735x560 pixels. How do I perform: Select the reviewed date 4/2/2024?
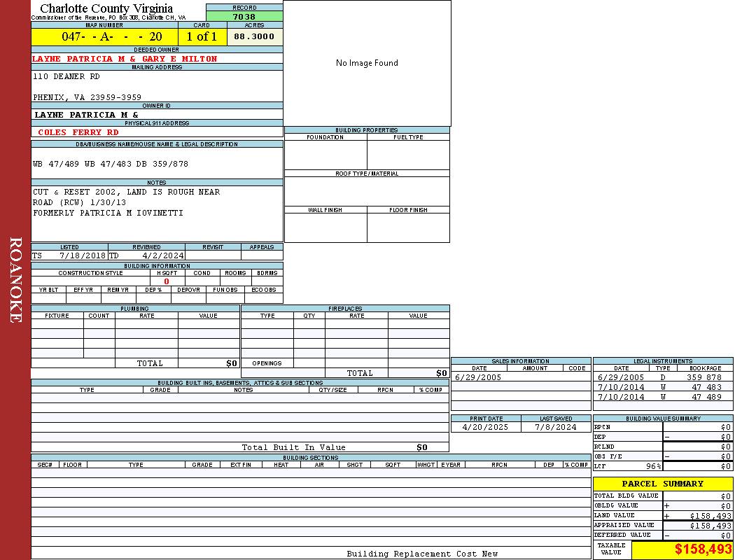pos(163,256)
